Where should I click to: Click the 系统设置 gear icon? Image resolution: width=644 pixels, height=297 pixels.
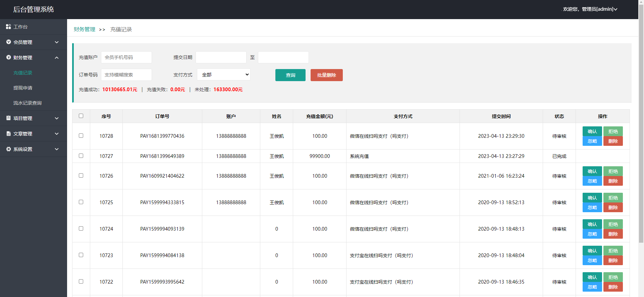point(8,149)
